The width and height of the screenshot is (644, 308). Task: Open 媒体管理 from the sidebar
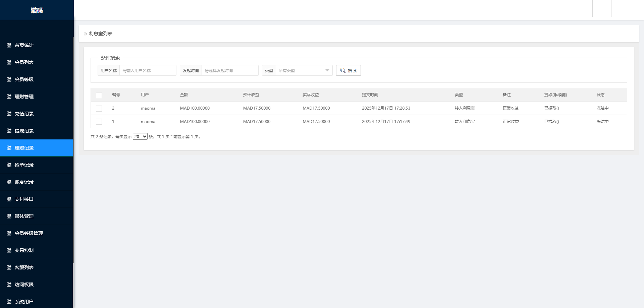point(23,216)
